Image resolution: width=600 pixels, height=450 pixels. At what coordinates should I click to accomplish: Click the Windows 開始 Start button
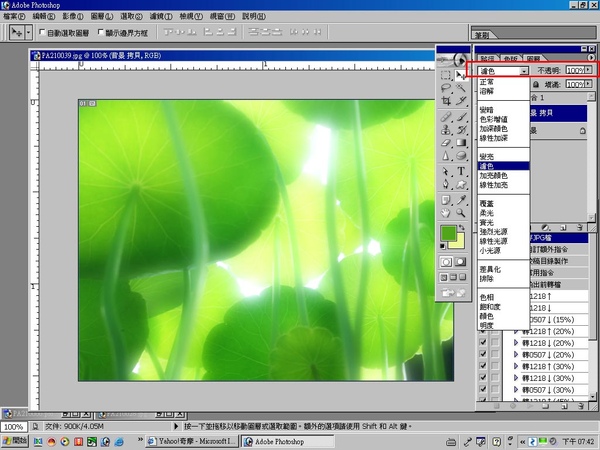[15, 441]
